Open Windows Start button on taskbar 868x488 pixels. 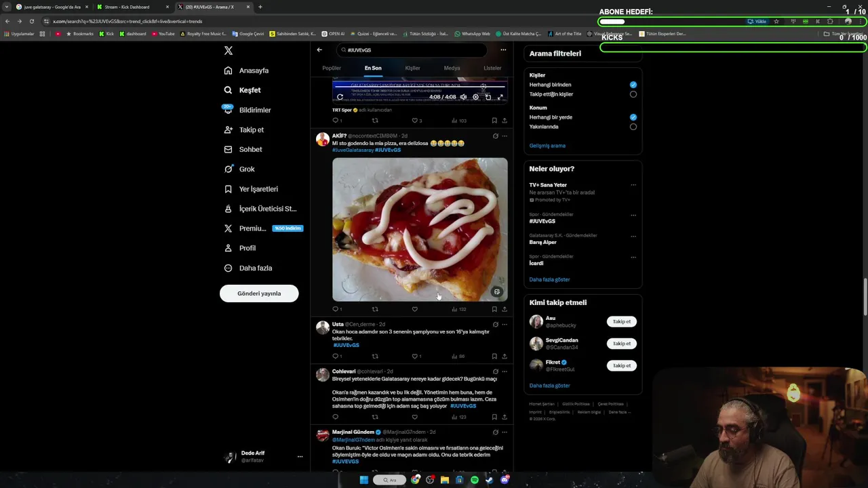coord(363,480)
